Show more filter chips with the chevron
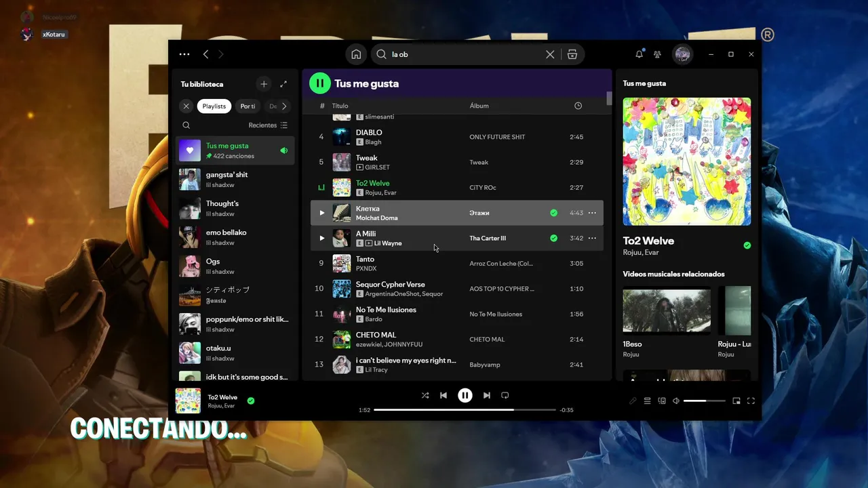This screenshot has height=488, width=868. (x=284, y=106)
